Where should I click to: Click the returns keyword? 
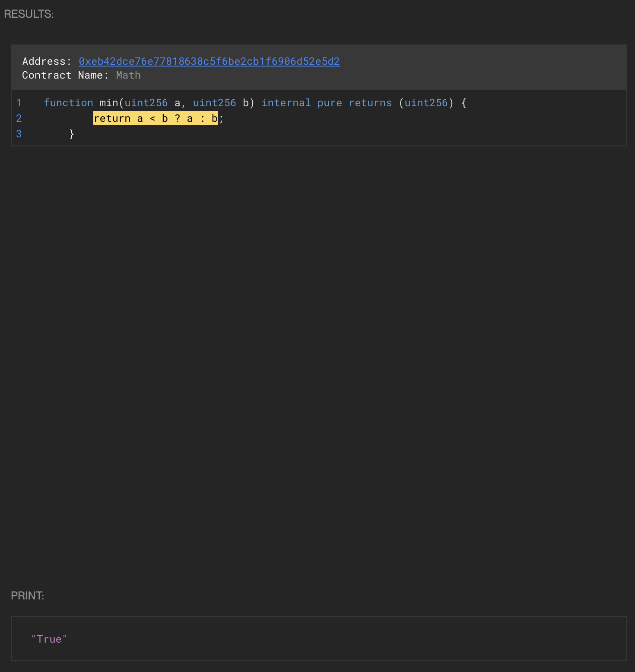[370, 103]
